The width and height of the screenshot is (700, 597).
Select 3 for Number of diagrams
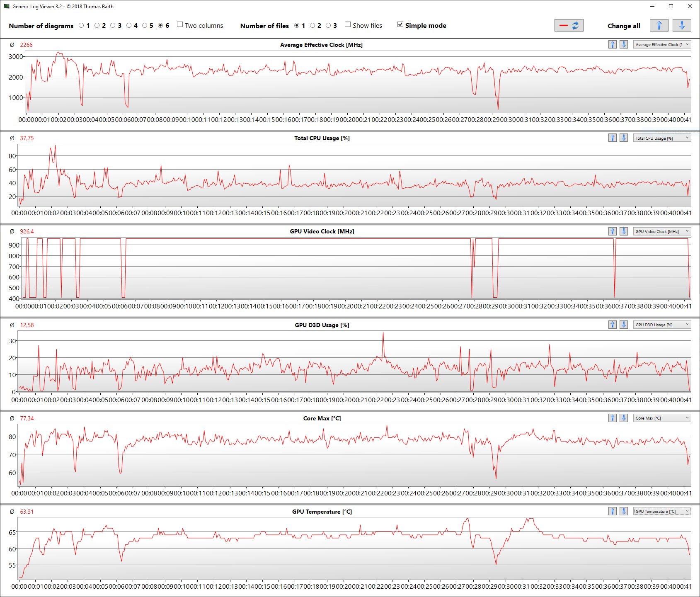[x=113, y=26]
